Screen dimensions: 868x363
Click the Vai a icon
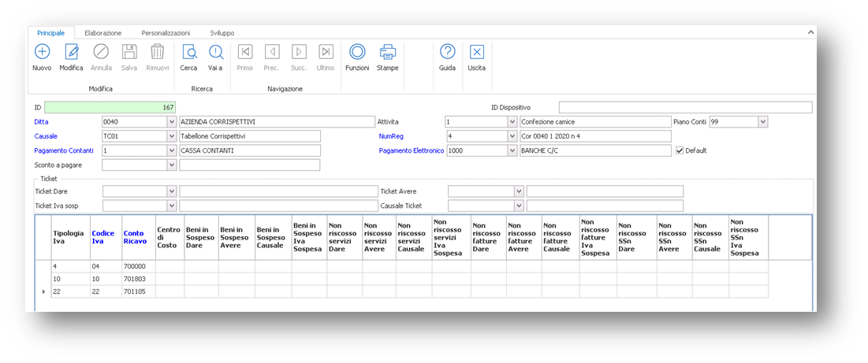tap(215, 53)
